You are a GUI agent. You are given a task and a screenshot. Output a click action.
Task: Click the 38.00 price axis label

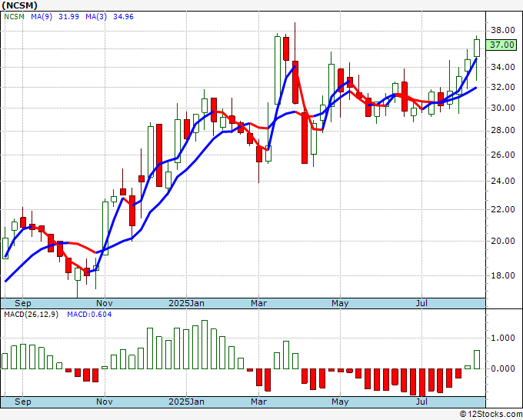pos(503,30)
